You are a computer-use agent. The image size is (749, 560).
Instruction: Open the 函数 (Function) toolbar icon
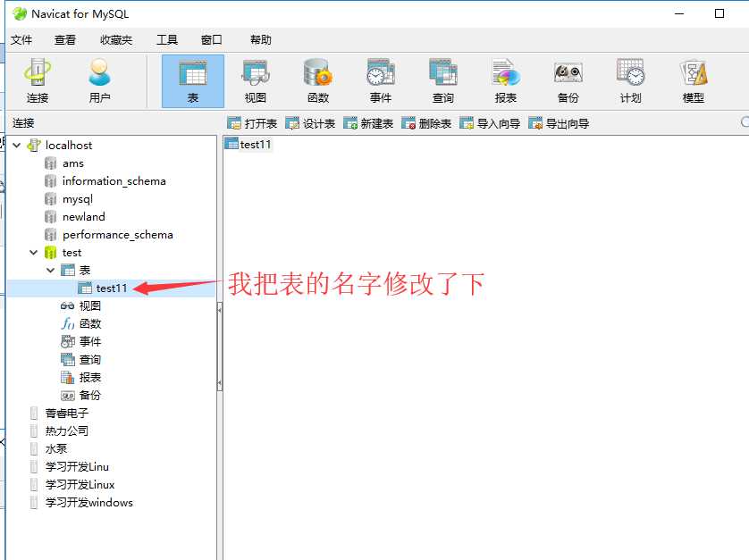318,81
